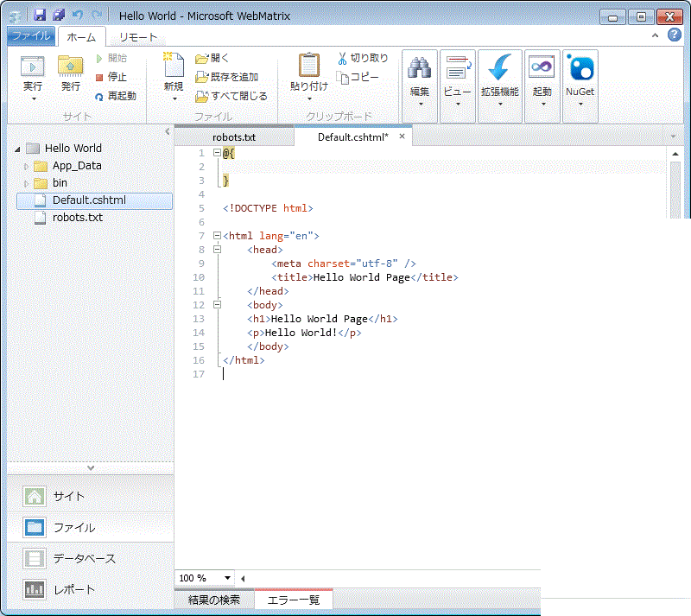The width and height of the screenshot is (691, 616).
Task: Click the help question mark icon
Action: point(675,35)
